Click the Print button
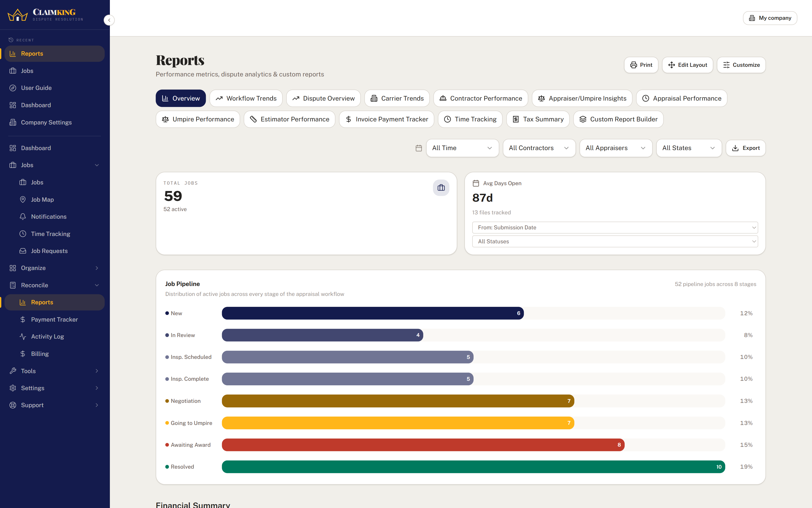The width and height of the screenshot is (812, 508). [x=641, y=65]
